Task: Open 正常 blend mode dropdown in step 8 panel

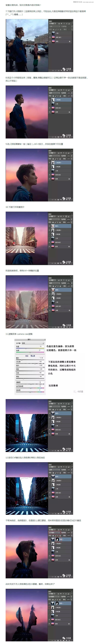Action: 54,93
